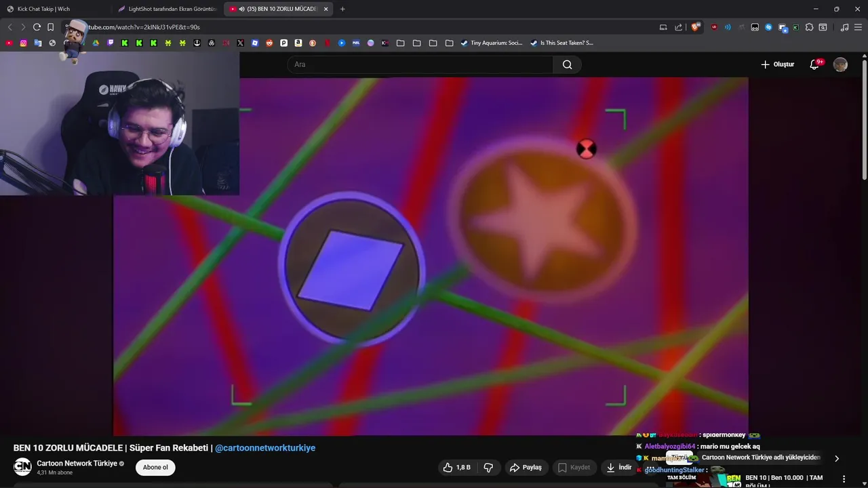Expand the suggested video chevron arrow
Image resolution: width=868 pixels, height=488 pixels.
[x=837, y=458]
